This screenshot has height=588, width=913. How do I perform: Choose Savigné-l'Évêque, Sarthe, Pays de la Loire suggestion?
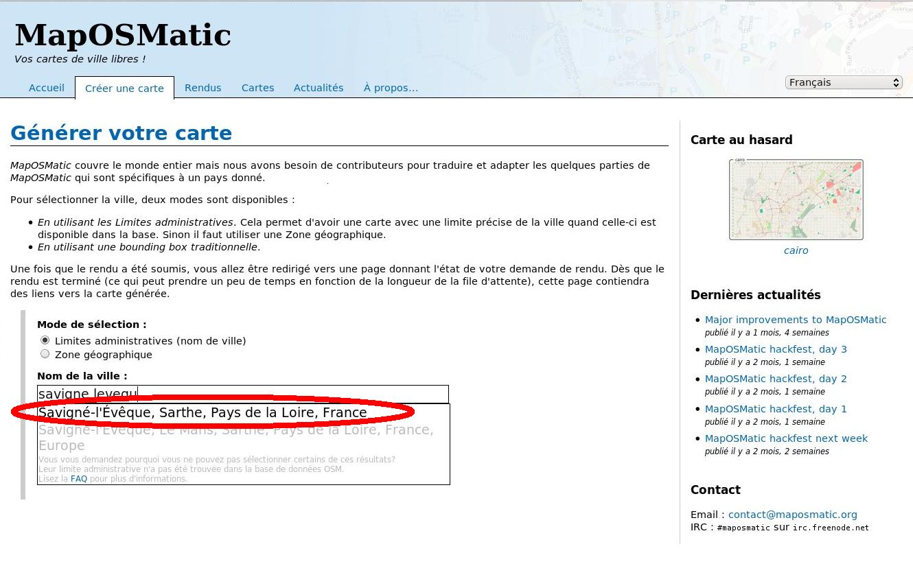tap(203, 412)
